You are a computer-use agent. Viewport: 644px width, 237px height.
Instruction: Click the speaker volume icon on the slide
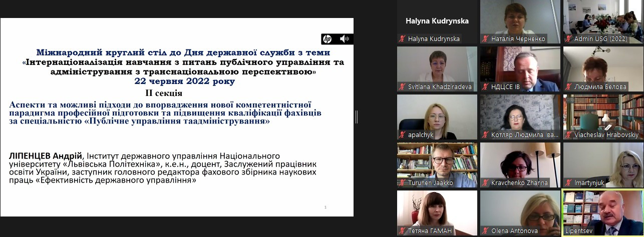point(345,39)
